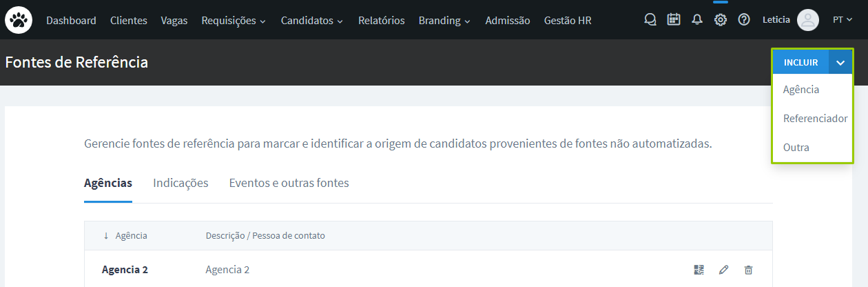Image resolution: width=868 pixels, height=287 pixels.
Task: Expand the Candidatos dropdown menu
Action: (x=311, y=21)
